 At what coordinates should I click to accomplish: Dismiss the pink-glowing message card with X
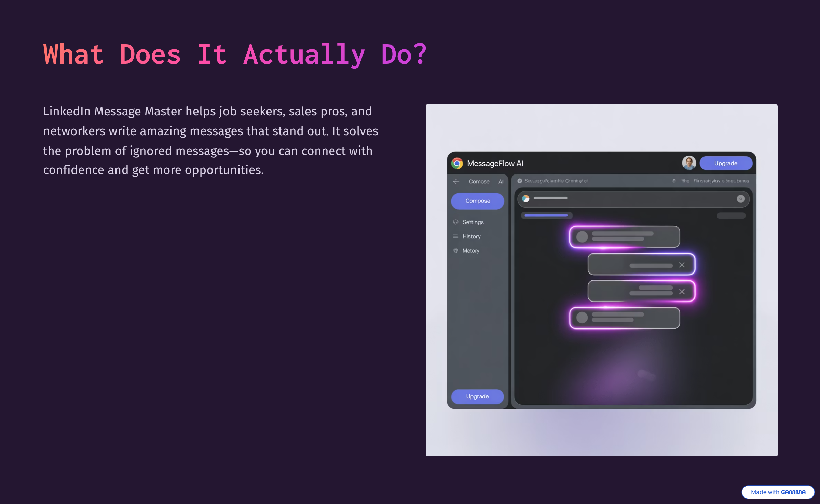click(x=682, y=292)
